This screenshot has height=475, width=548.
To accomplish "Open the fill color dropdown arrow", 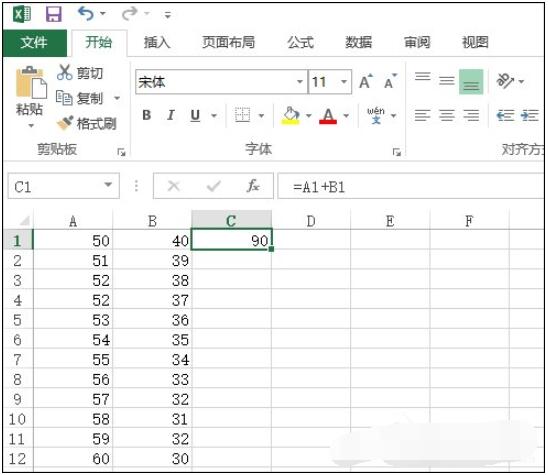I will (x=309, y=116).
